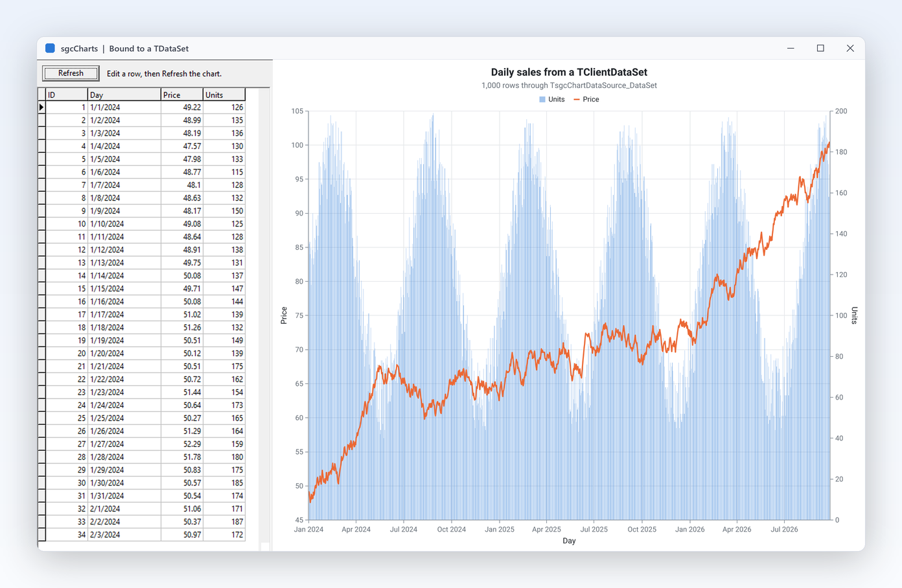Toggle the Price legend swatch

[x=577, y=100]
